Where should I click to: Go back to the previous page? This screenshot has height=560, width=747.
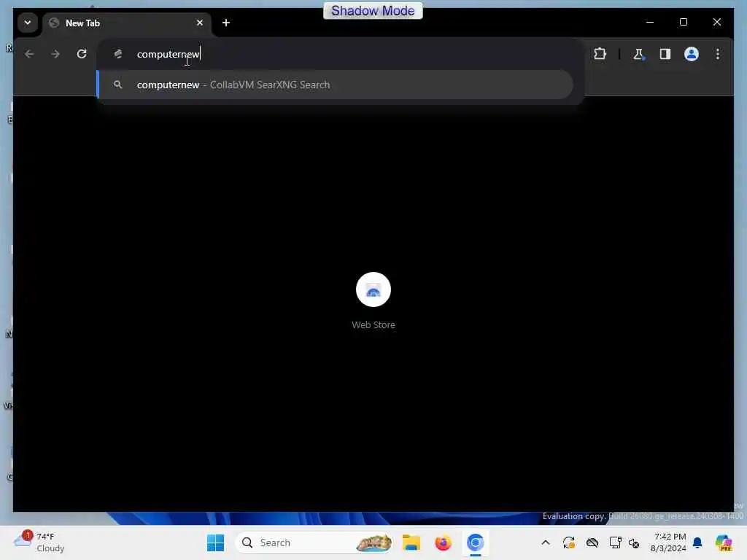29,54
